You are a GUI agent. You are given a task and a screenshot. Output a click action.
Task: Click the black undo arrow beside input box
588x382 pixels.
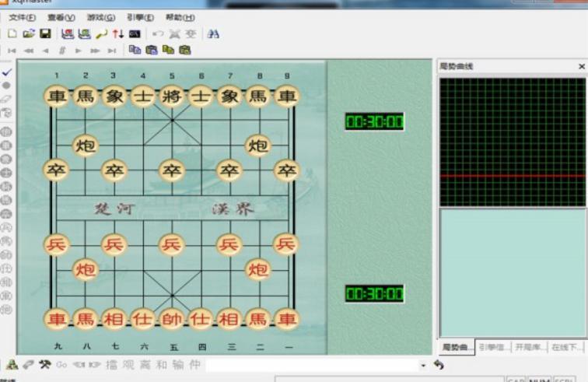pyautogui.click(x=439, y=364)
